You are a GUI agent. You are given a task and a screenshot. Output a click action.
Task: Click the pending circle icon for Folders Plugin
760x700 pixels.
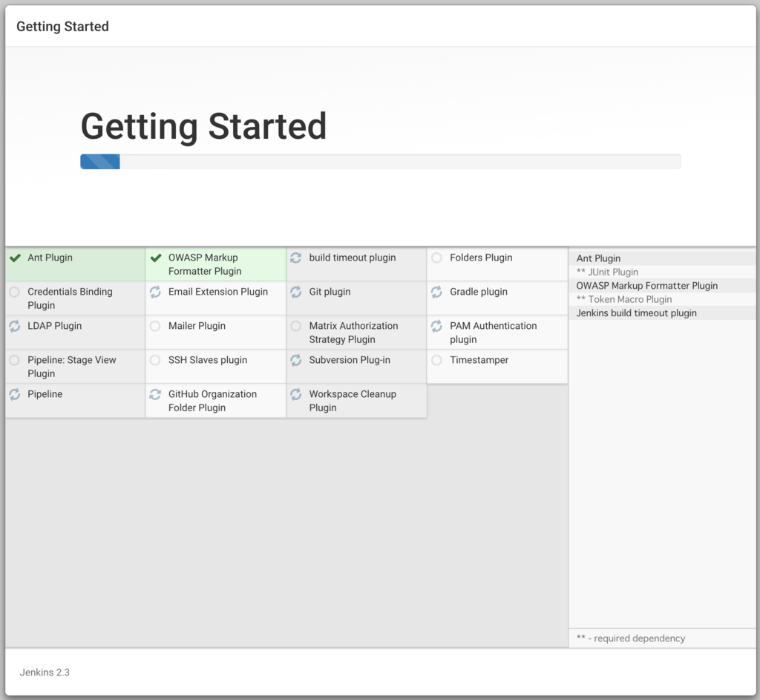point(436,258)
